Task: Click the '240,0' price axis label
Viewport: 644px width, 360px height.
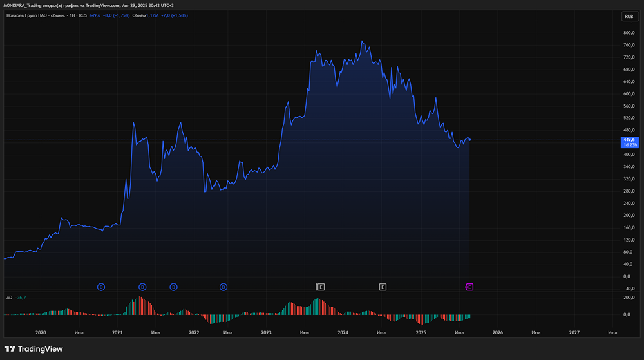Action: 629,204
